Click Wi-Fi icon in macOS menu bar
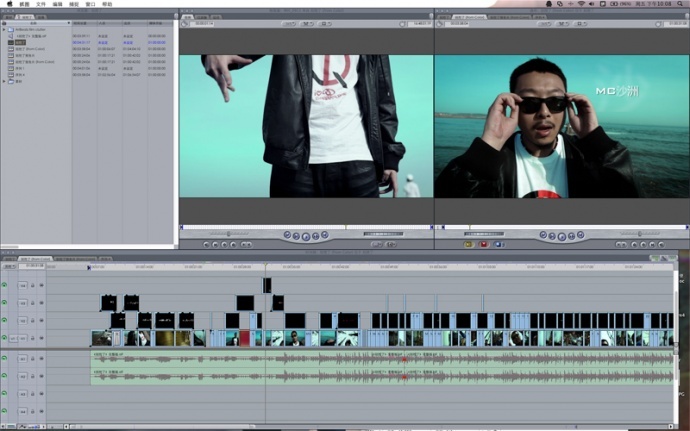This screenshot has height=431, width=690. tap(581, 4)
